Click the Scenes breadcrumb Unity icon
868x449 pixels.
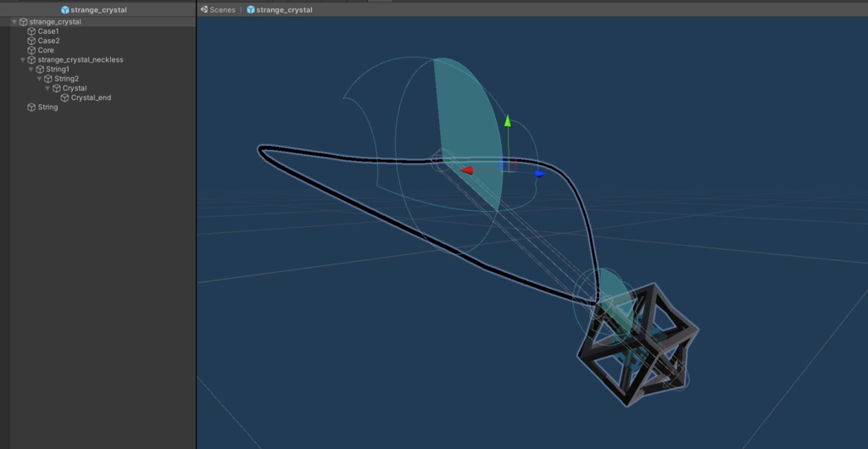(x=203, y=9)
